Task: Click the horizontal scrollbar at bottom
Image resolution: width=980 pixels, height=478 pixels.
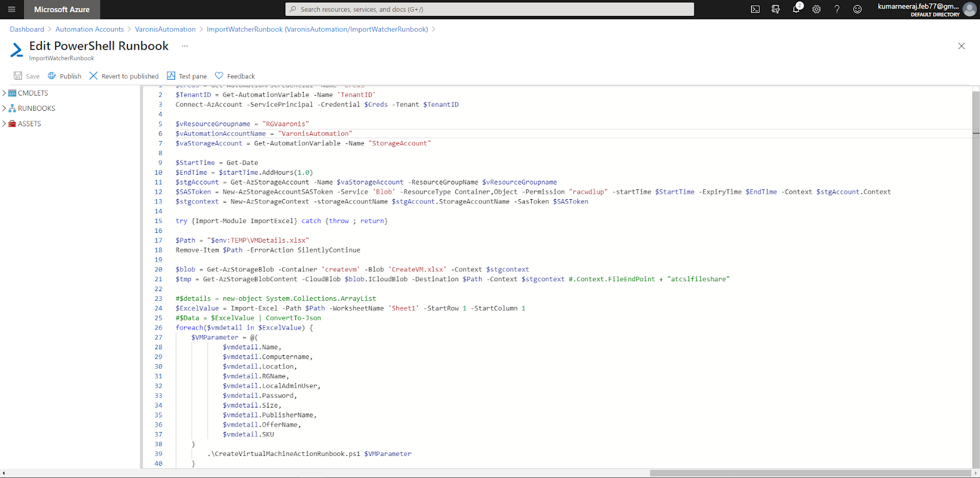Action: click(x=809, y=473)
